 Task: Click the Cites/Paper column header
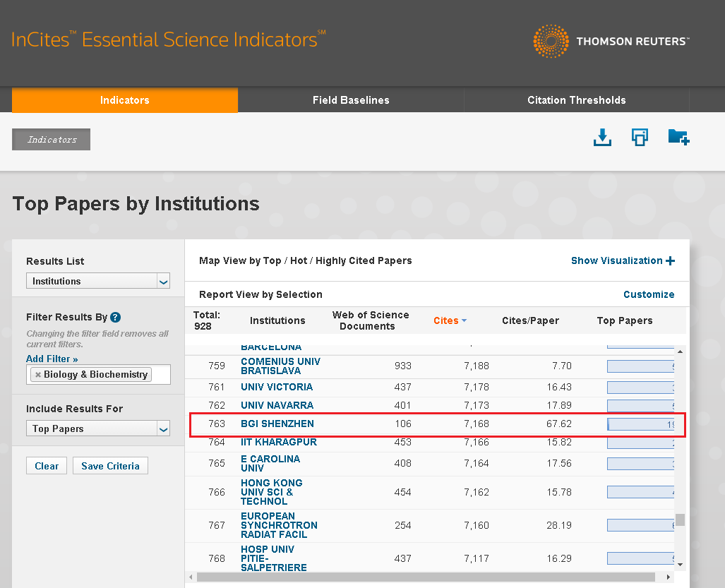click(530, 320)
